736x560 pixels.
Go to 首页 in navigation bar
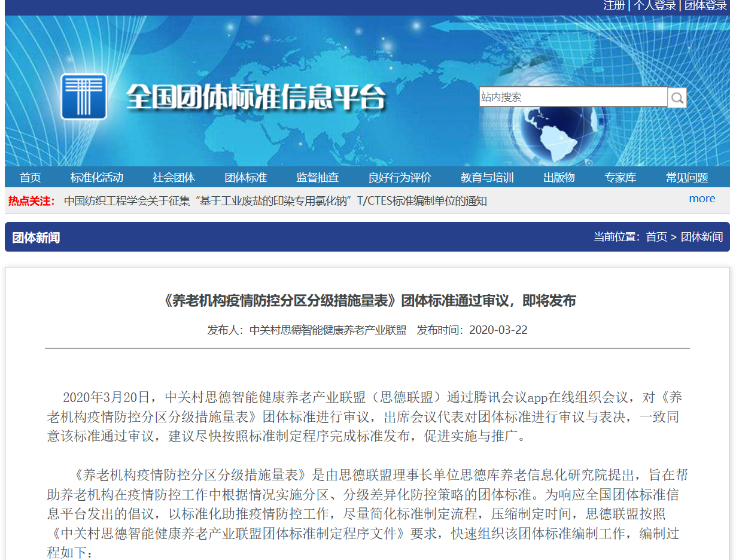point(31,177)
